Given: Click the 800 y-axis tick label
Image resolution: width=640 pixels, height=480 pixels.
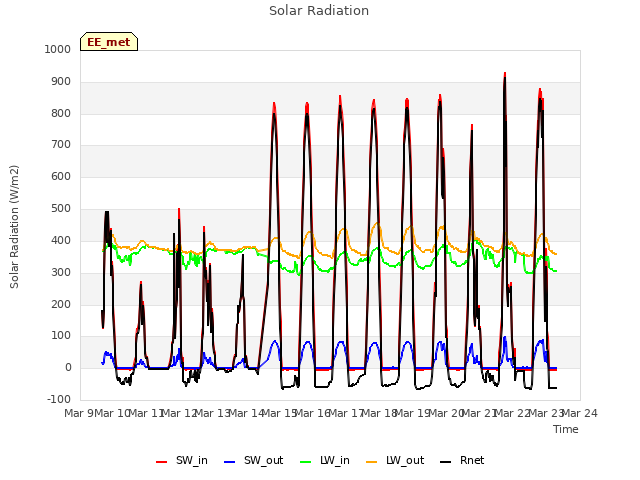Looking at the screenshot, I should [x=61, y=113].
